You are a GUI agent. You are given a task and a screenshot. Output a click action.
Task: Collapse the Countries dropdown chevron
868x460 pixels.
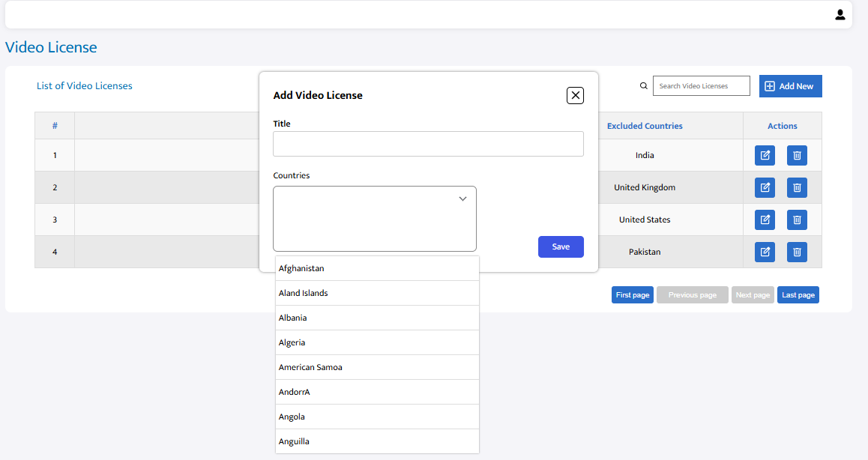pos(462,199)
